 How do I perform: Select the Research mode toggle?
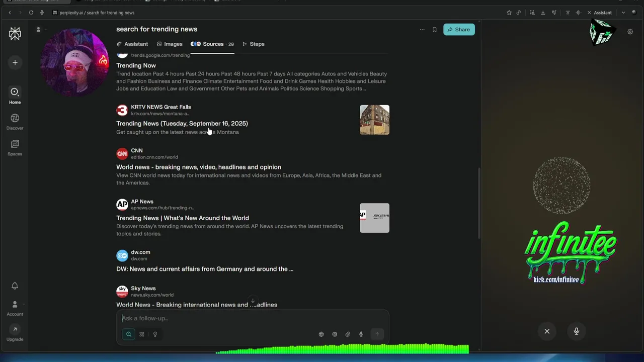tap(142, 334)
